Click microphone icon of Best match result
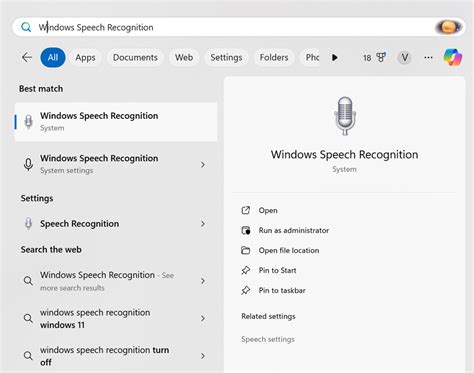The image size is (474, 373). 29,122
